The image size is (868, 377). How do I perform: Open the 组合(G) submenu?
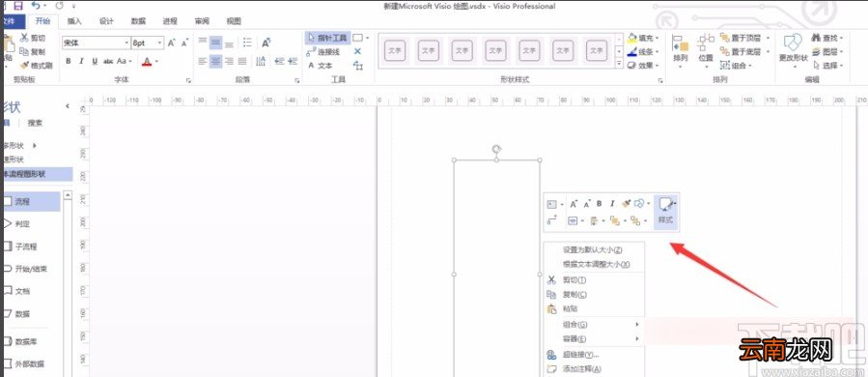click(x=595, y=325)
